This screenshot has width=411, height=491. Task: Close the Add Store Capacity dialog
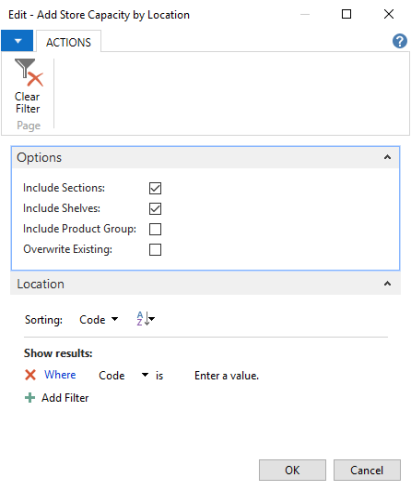click(389, 14)
